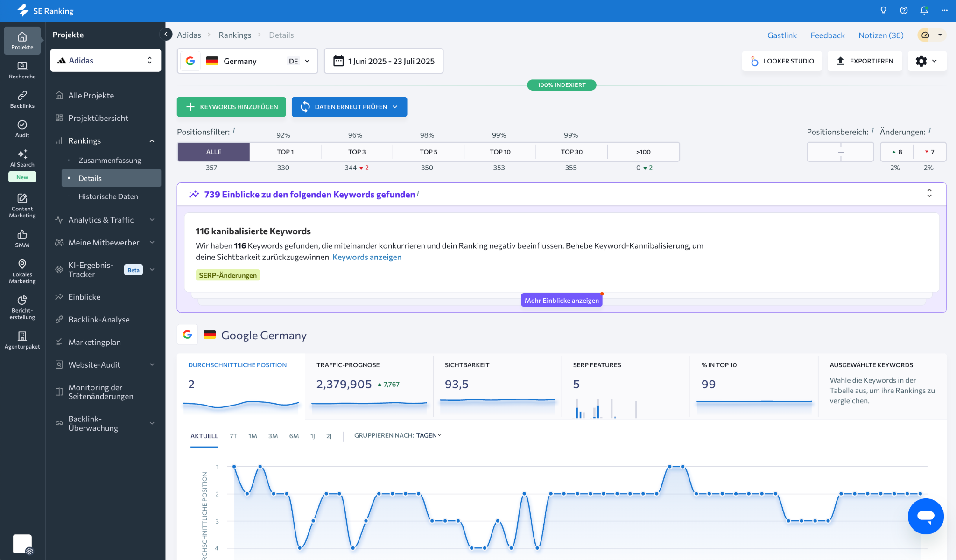Click info icon next to Positionsbereich
Viewport: 956px width, 560px height.
click(x=872, y=131)
